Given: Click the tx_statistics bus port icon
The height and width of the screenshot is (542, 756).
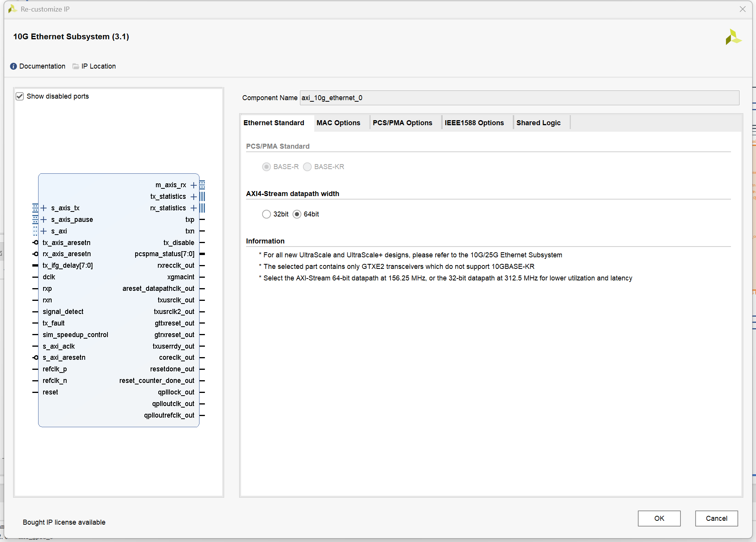Looking at the screenshot, I should coord(202,196).
